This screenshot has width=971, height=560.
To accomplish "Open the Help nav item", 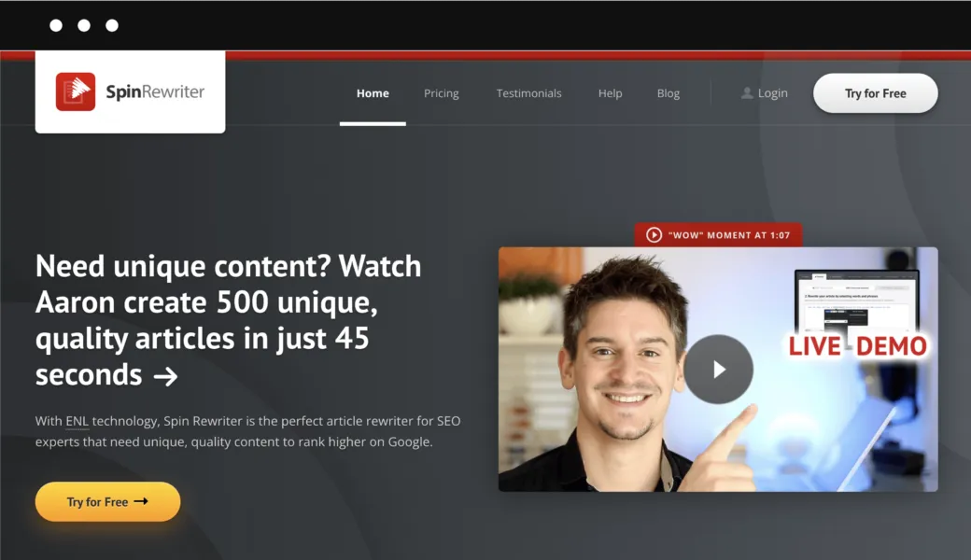I will [x=610, y=93].
